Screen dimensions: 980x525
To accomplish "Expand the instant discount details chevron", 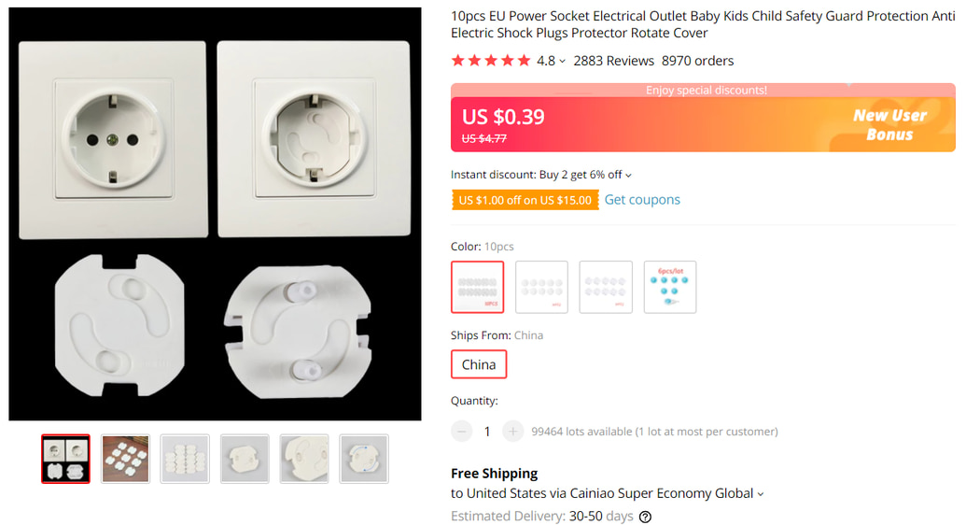I will coord(628,176).
